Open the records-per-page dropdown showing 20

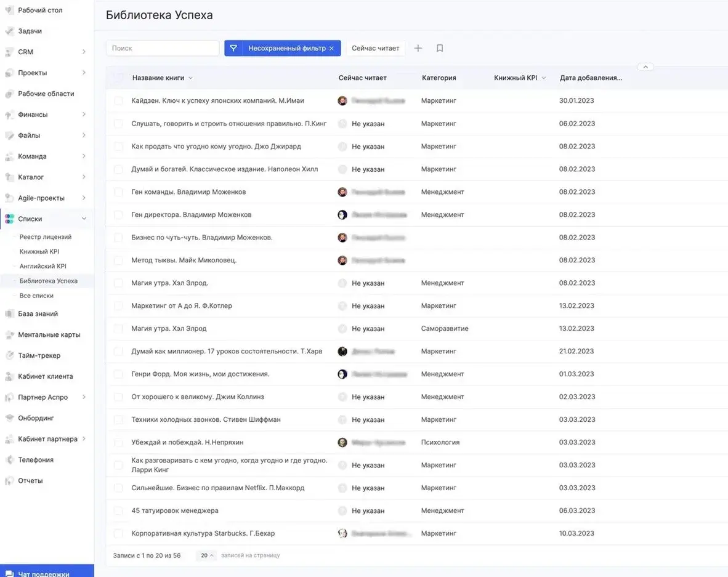point(206,555)
